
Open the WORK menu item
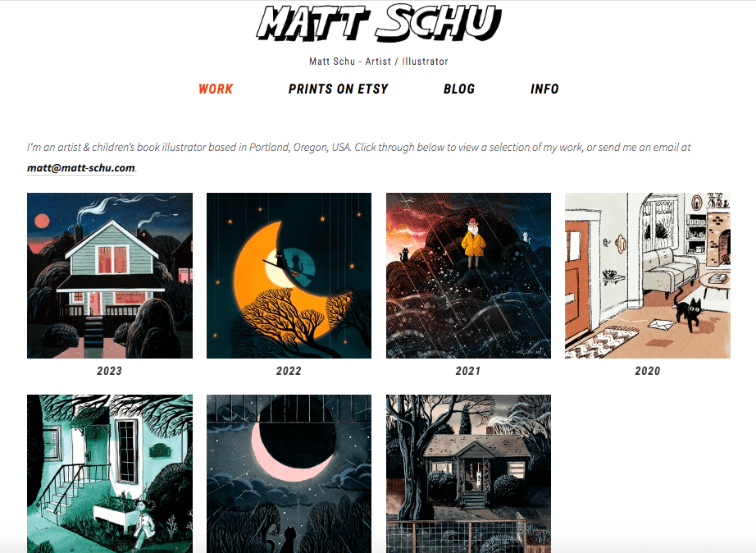point(216,89)
